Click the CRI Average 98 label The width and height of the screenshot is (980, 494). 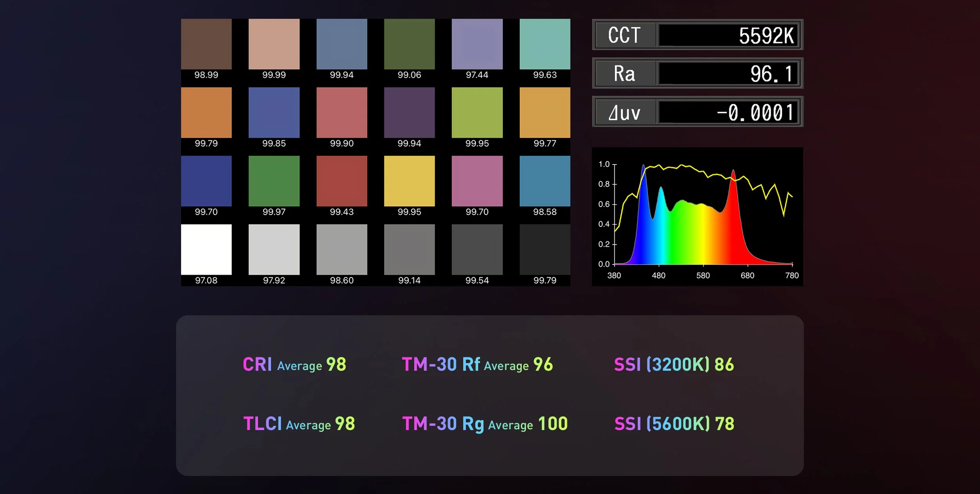(x=294, y=365)
